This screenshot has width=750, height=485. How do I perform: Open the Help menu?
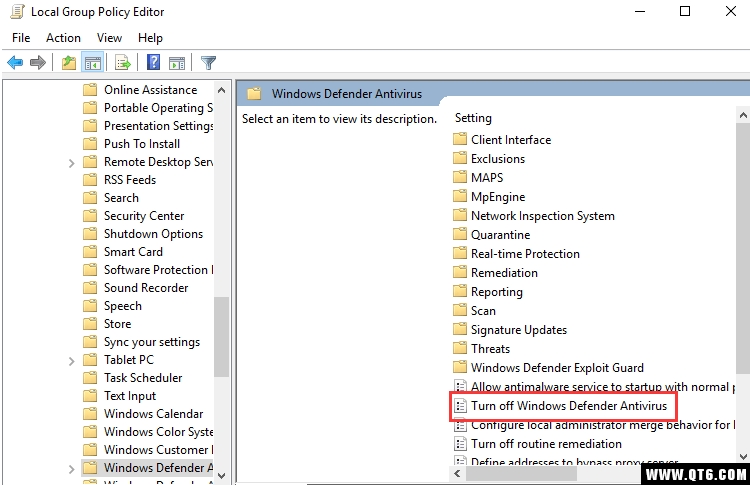click(150, 38)
